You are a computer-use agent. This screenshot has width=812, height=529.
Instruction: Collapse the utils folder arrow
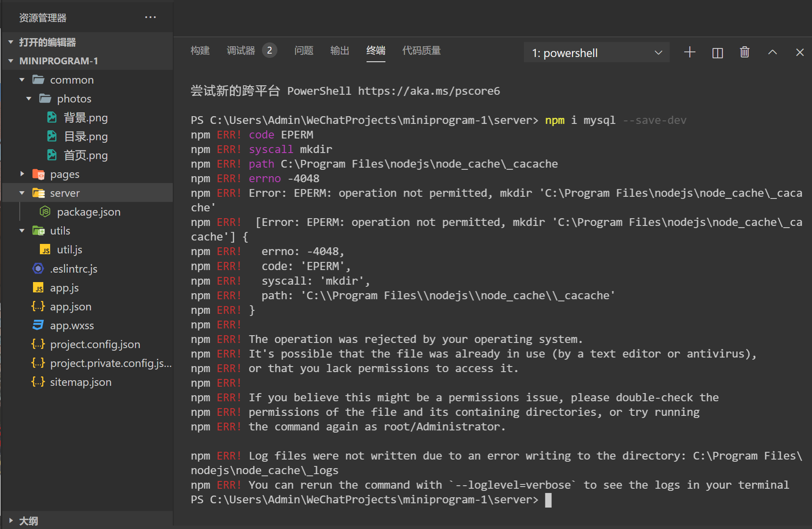[22, 231]
